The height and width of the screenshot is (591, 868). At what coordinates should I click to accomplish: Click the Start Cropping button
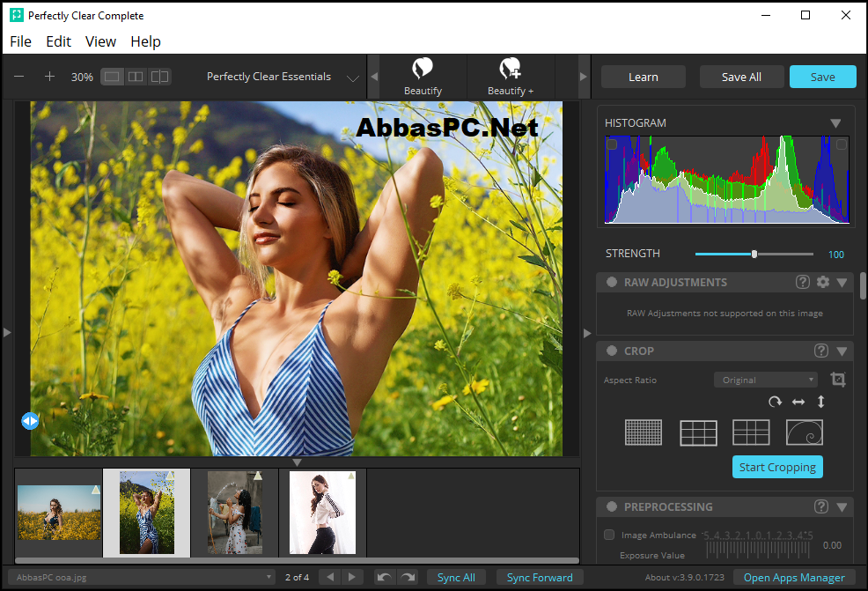777,467
